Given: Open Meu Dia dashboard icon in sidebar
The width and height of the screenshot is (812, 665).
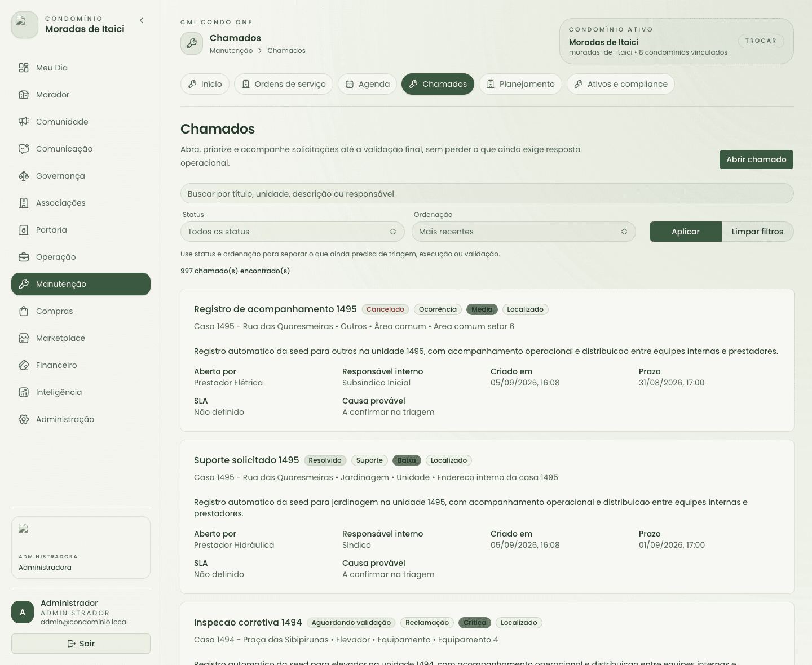Looking at the screenshot, I should coord(24,68).
